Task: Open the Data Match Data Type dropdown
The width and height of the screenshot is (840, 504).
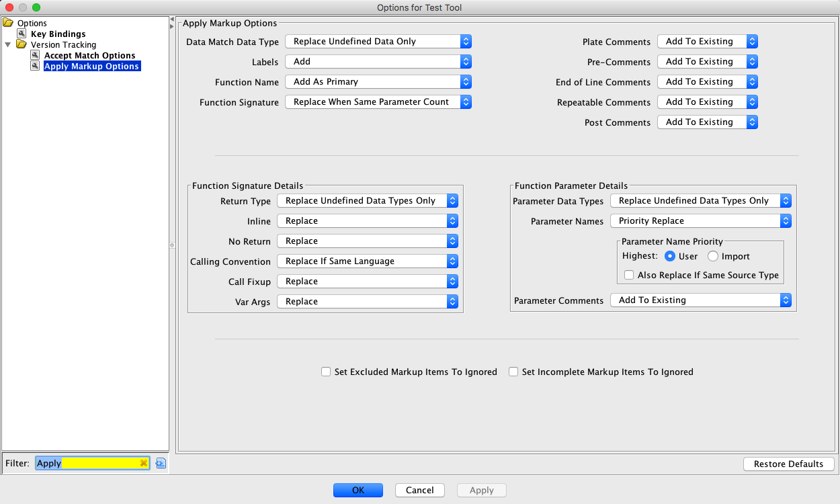Action: pyautogui.click(x=378, y=41)
